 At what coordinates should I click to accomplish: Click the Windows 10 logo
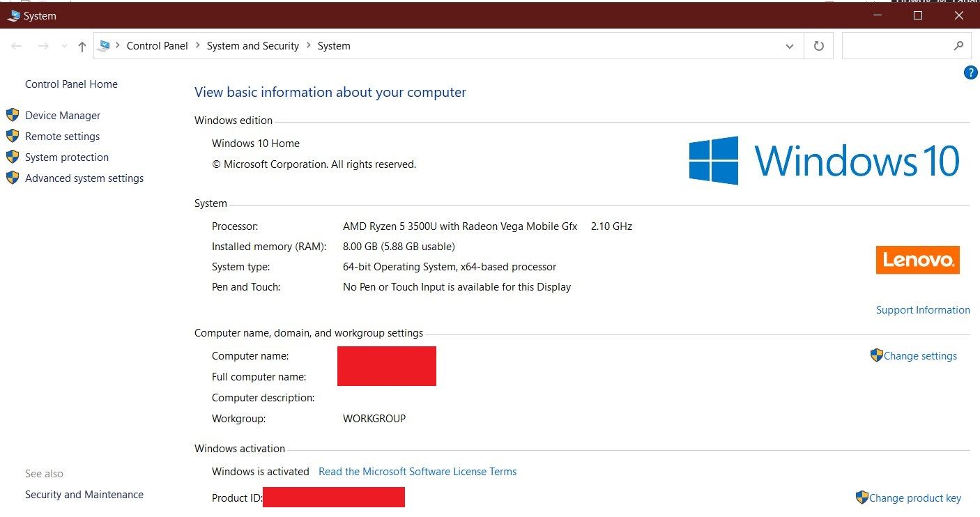825,161
